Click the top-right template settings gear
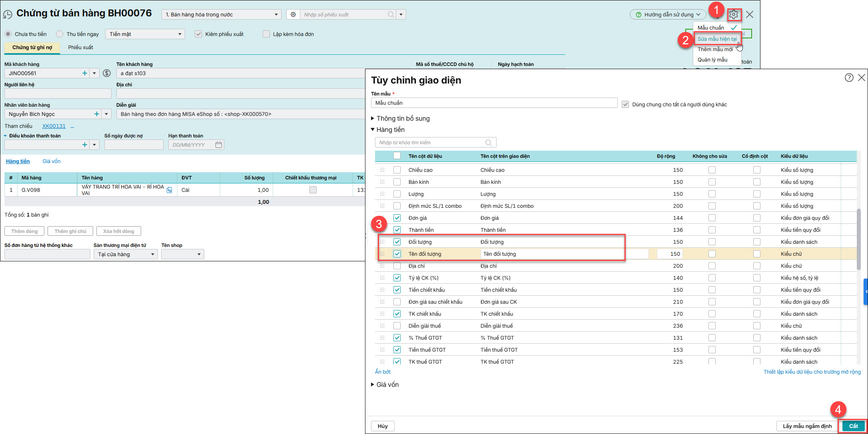The image size is (868, 434). (x=733, y=14)
